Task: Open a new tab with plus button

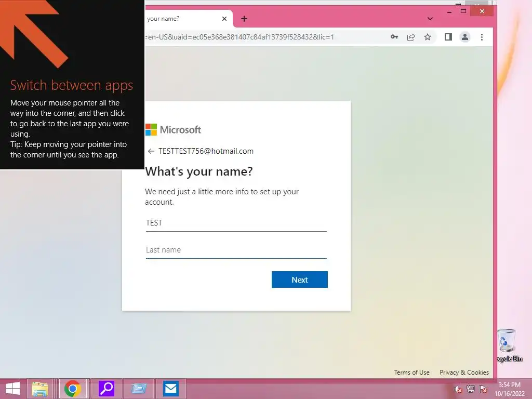Action: [244, 19]
